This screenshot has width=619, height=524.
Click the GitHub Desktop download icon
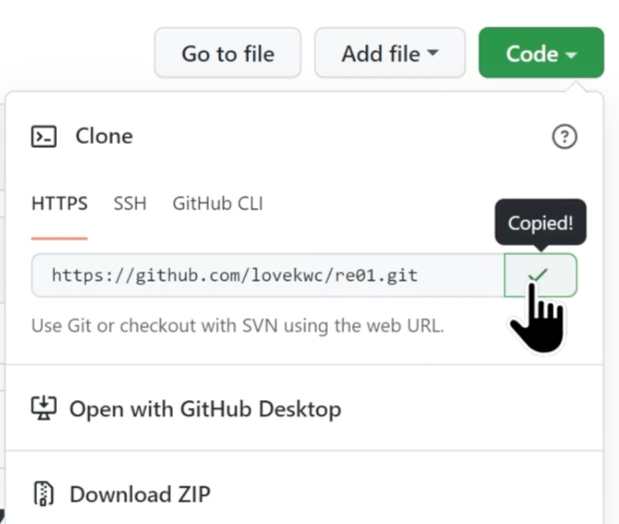(x=44, y=408)
